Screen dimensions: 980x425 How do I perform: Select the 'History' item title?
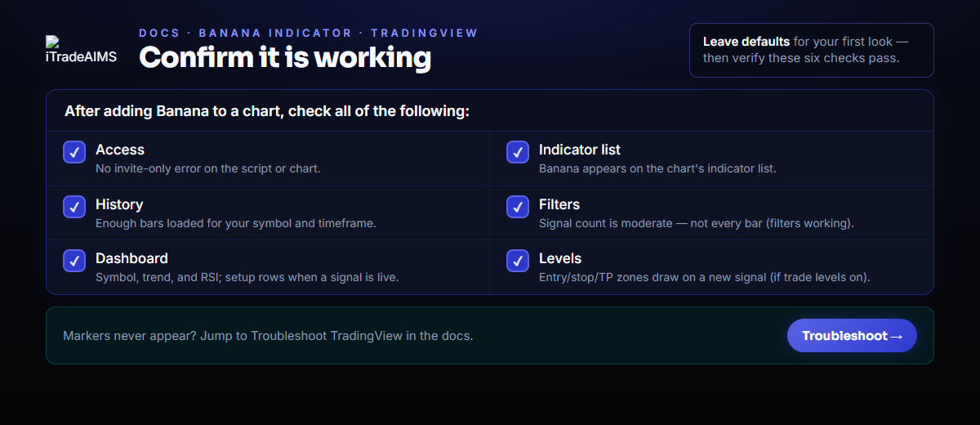point(119,204)
